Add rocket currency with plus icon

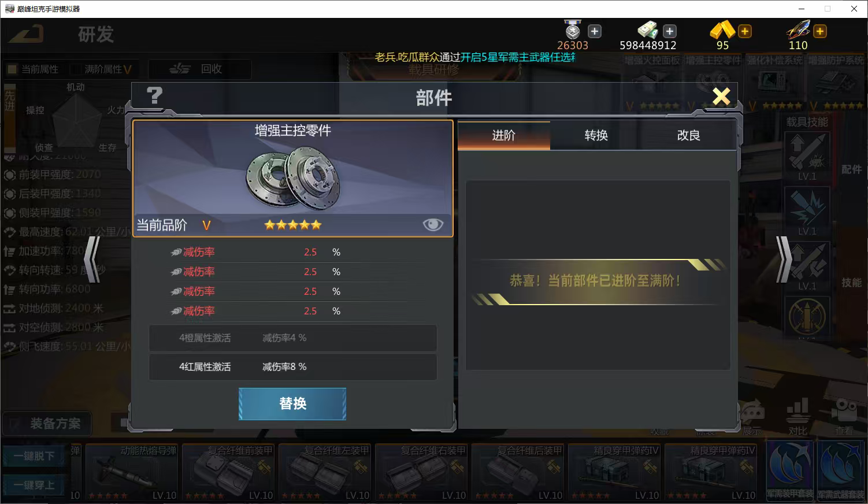click(x=819, y=31)
